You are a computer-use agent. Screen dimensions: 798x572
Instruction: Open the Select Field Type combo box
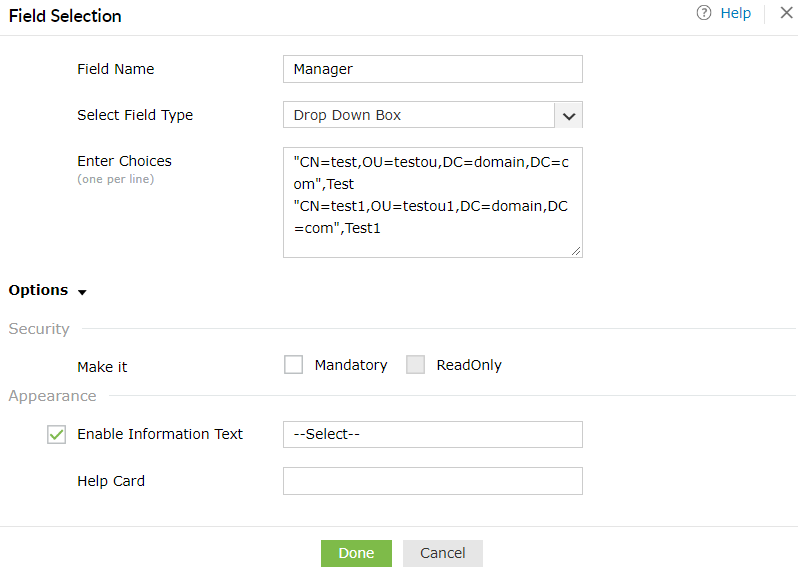419,115
